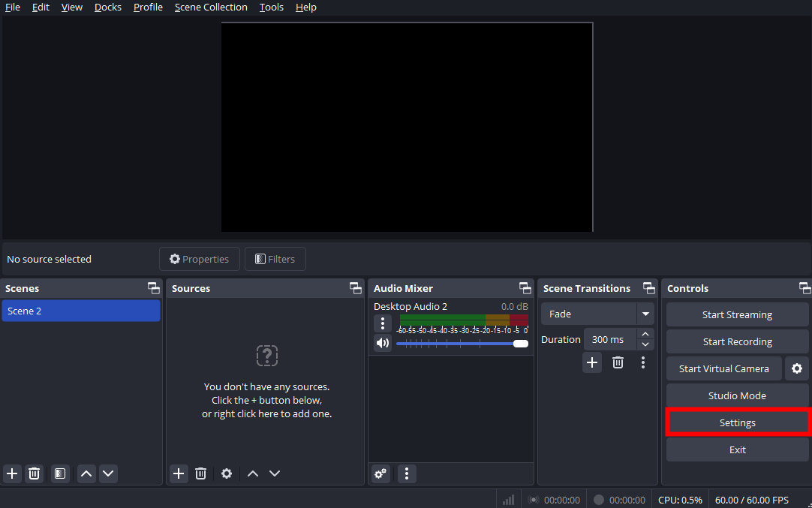Expand the Fade transition dropdown
This screenshot has height=508, width=812.
(x=645, y=314)
